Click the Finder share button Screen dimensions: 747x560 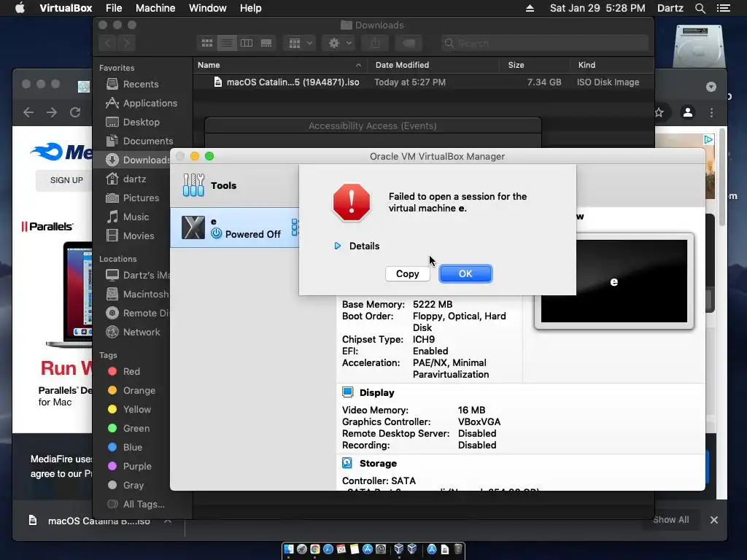376,43
